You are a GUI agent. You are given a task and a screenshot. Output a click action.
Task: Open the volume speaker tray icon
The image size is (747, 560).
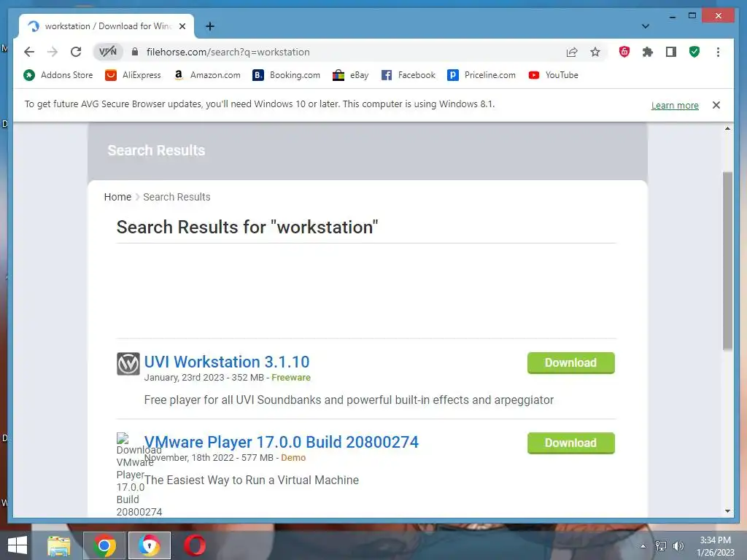tap(678, 546)
